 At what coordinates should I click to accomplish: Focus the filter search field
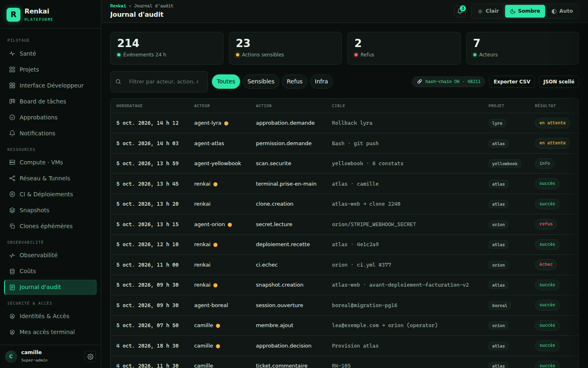[159, 82]
